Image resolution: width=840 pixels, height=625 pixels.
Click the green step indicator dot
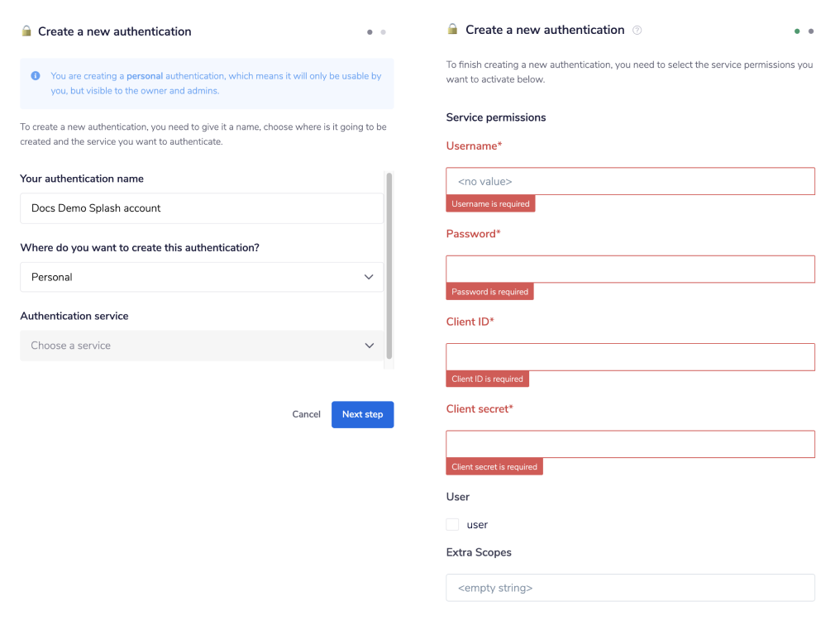pos(797,31)
